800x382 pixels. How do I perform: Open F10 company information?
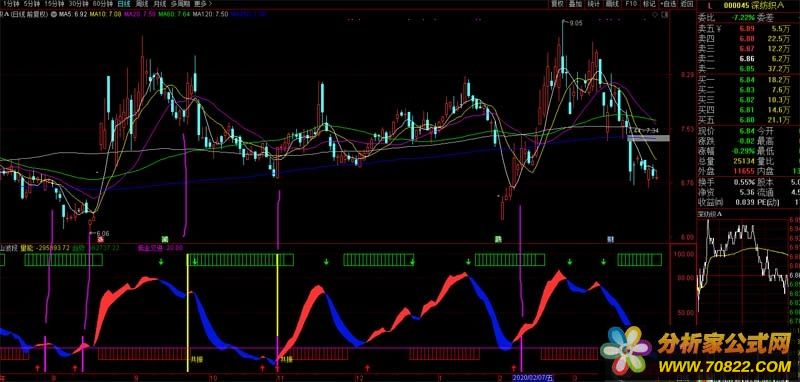[631, 4]
